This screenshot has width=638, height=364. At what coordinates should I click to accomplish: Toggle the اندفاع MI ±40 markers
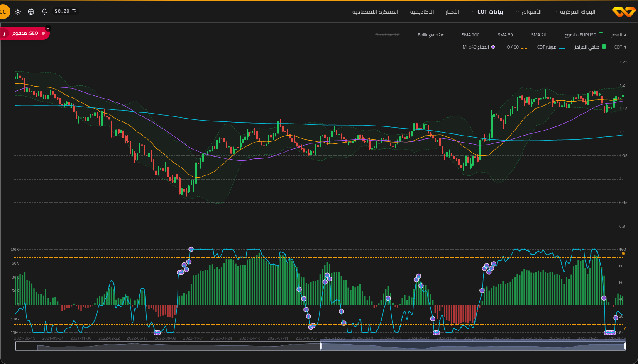(479, 47)
